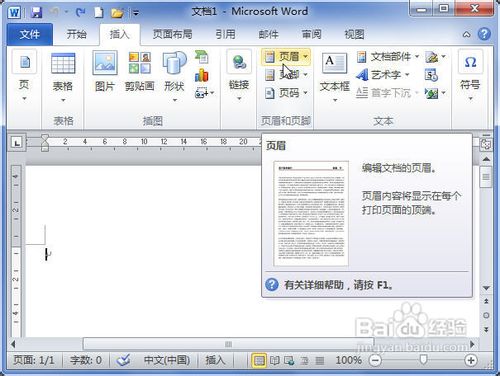Insert a table with 表格 button
Screen dimensions: 500x376
(x=63, y=76)
